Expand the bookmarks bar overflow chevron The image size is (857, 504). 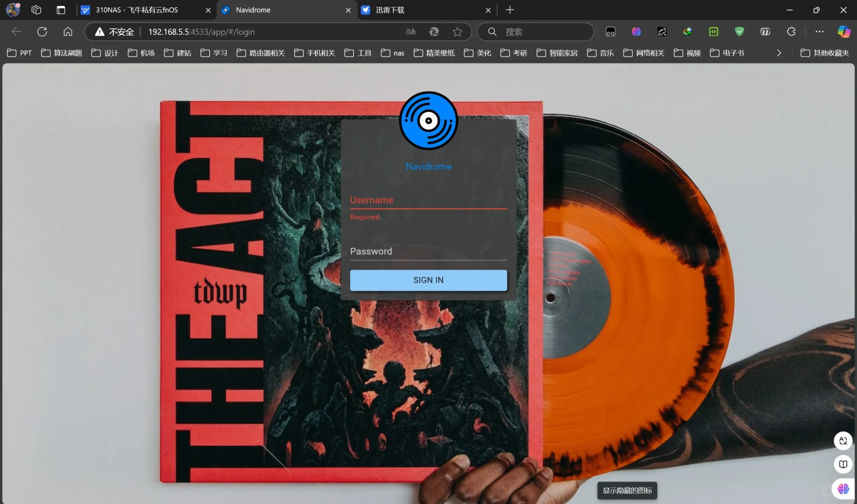779,53
